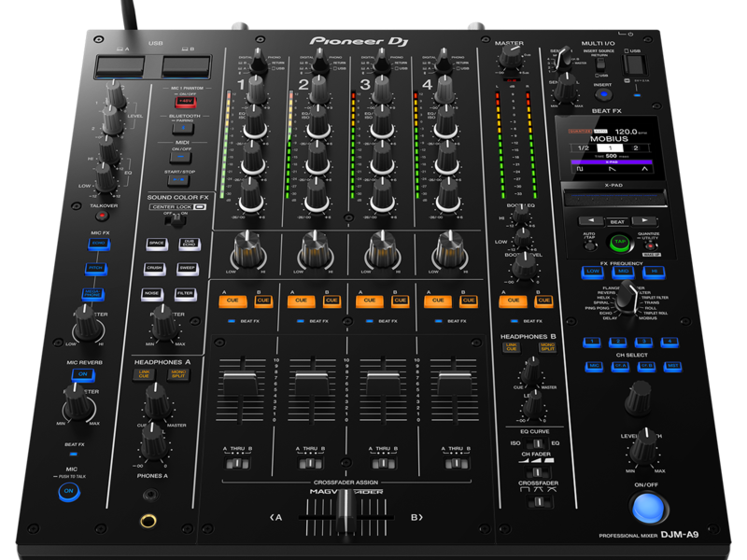This screenshot has height=560, width=747.
Task: Select the LOW FX Frequency button
Action: pos(593,272)
